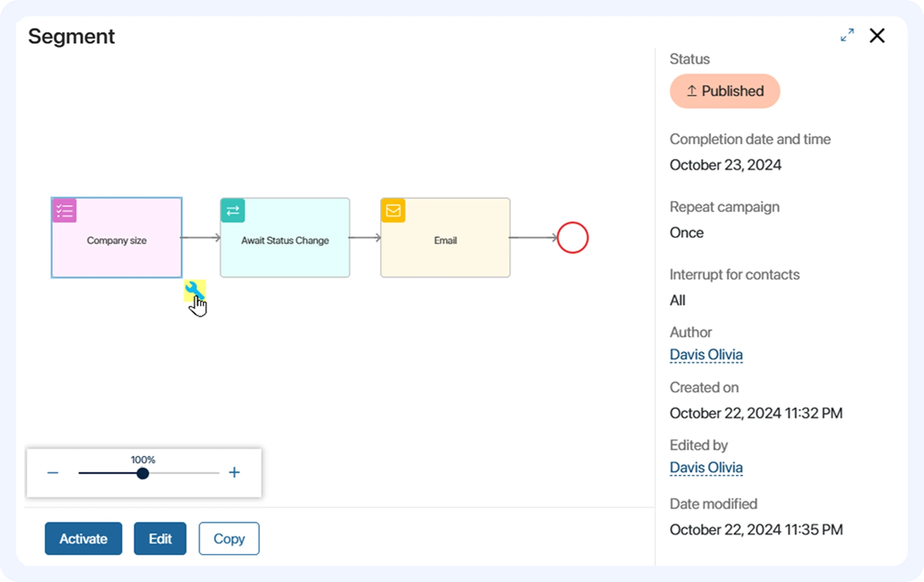
Task: Click the teal status change arrows icon
Action: (x=233, y=210)
